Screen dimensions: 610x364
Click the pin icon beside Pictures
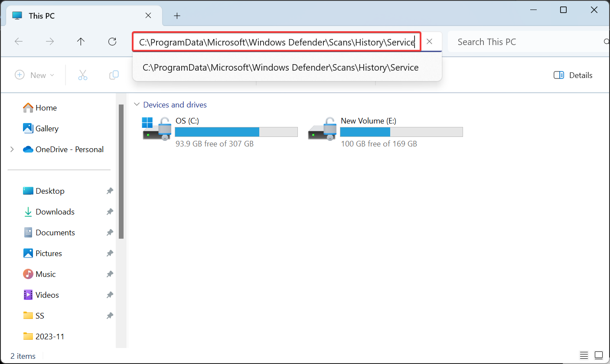click(110, 253)
